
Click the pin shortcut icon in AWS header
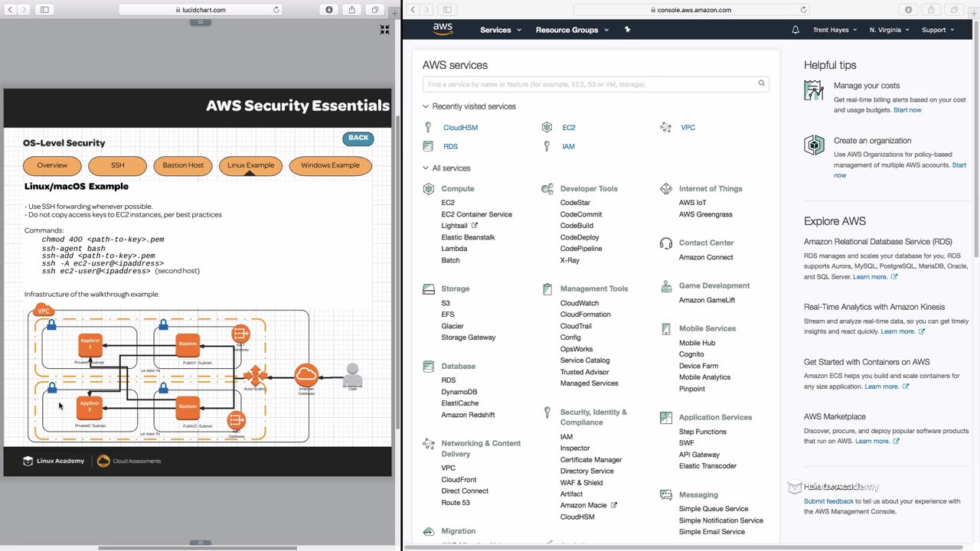coord(628,30)
